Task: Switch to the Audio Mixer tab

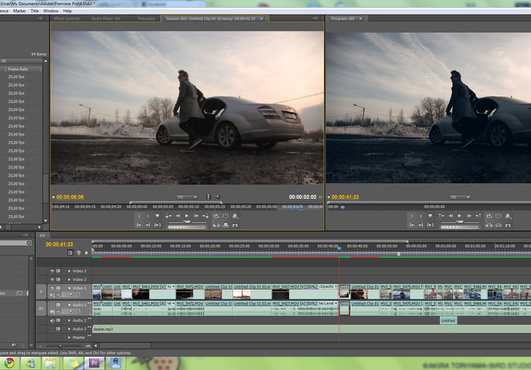Action: coord(106,18)
